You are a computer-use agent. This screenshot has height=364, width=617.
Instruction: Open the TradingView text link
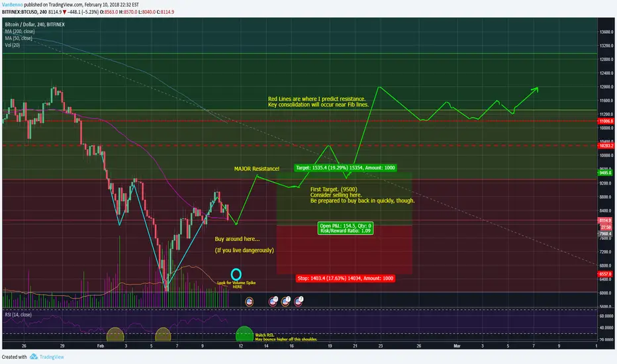pyautogui.click(x=52, y=357)
